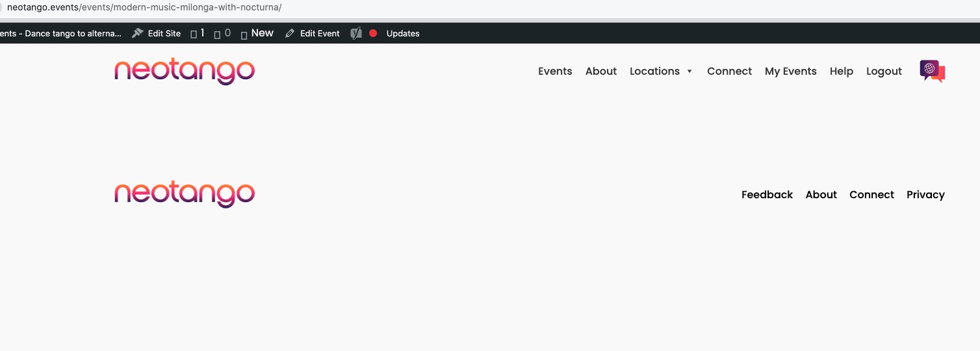Open the Events menu item
Screen dimensions: 980x351
555,71
